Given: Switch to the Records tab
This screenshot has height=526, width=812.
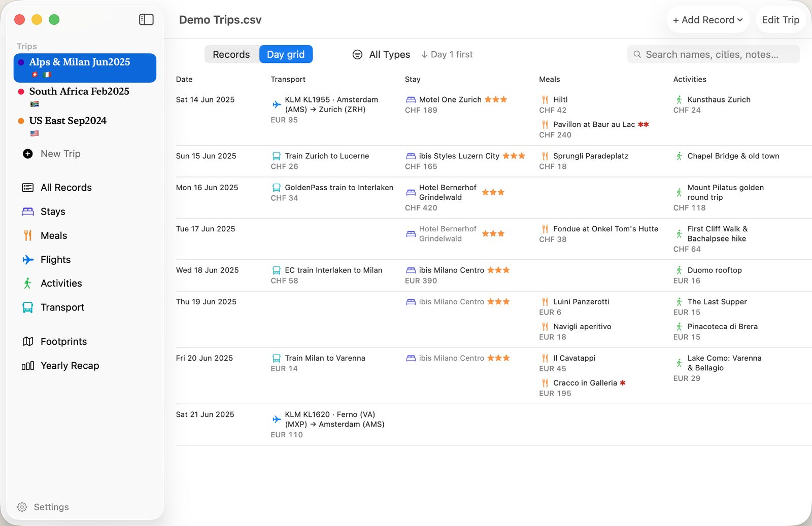Looking at the screenshot, I should [231, 54].
